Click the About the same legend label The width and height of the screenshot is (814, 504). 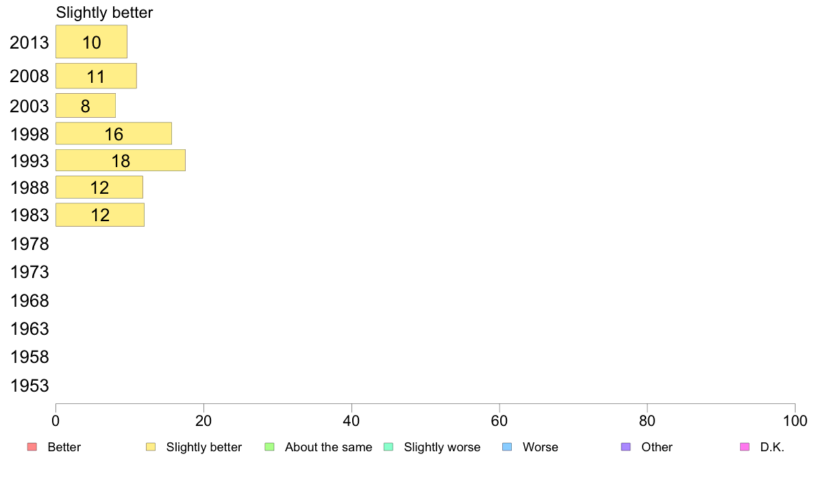pyautogui.click(x=329, y=447)
